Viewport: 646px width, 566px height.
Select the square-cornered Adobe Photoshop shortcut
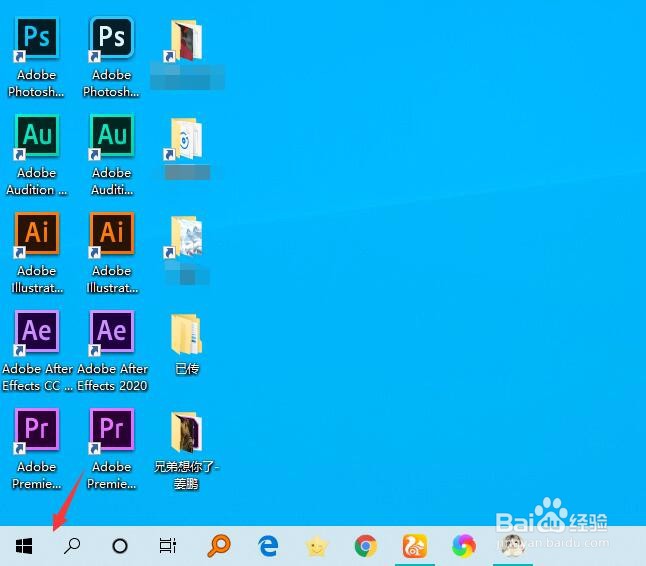(36, 57)
